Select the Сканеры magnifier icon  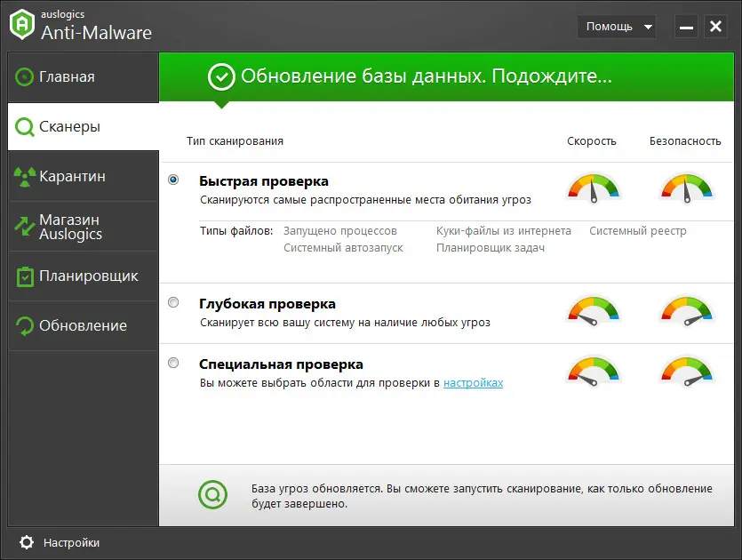[23, 126]
